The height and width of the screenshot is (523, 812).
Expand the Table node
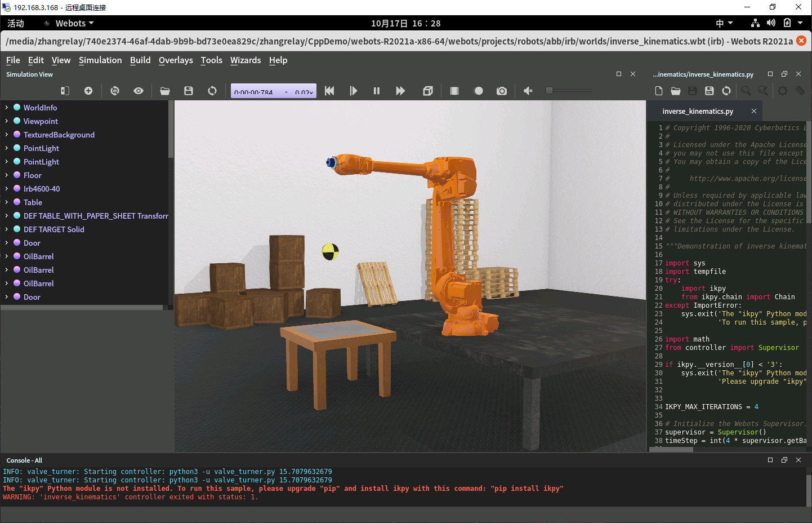[x=7, y=202]
